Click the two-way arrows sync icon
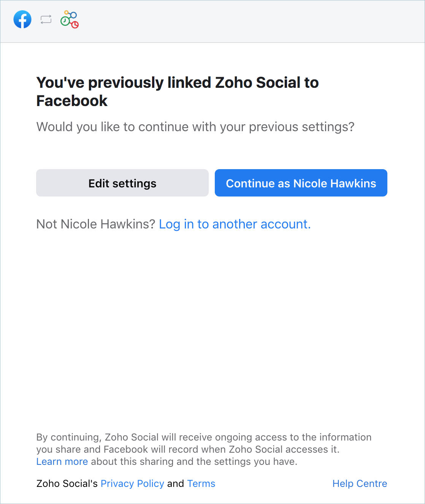Screen dimensions: 425x504 46,19
